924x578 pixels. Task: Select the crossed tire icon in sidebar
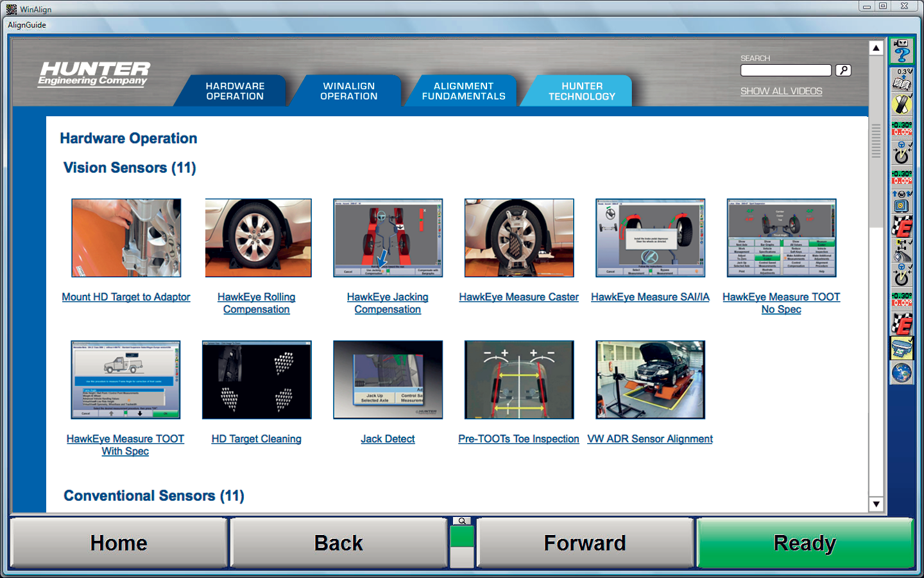pos(902,104)
